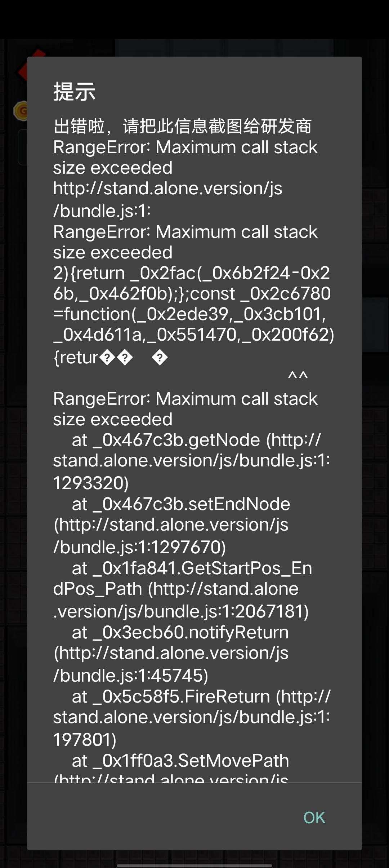Image resolution: width=389 pixels, height=868 pixels.
Task: Tap the line number 1293320
Action: tap(90, 483)
